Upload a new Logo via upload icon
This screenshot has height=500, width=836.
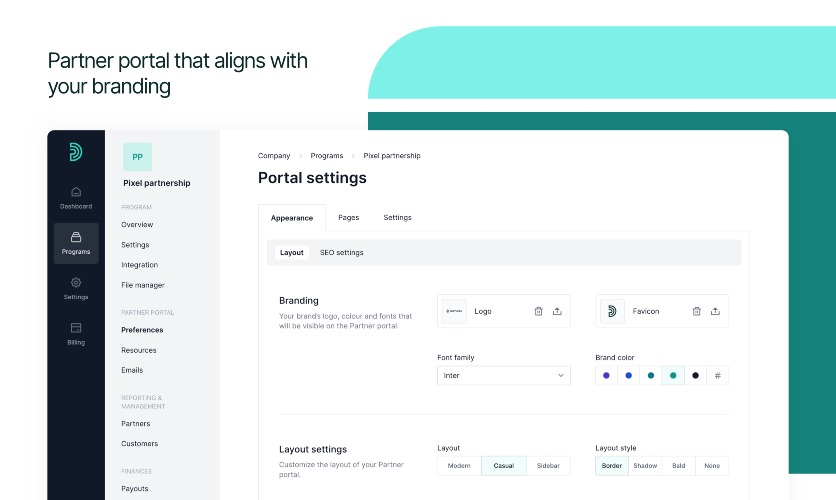coord(557,311)
